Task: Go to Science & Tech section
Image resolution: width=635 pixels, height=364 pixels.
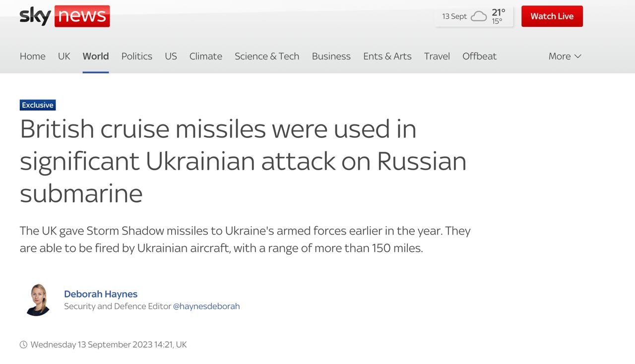Action: pyautogui.click(x=267, y=56)
